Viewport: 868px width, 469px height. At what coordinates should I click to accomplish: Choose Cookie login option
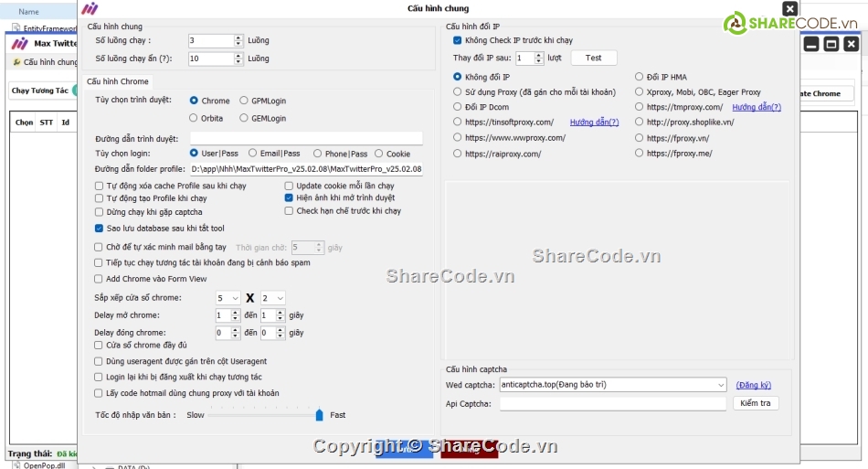click(x=378, y=154)
